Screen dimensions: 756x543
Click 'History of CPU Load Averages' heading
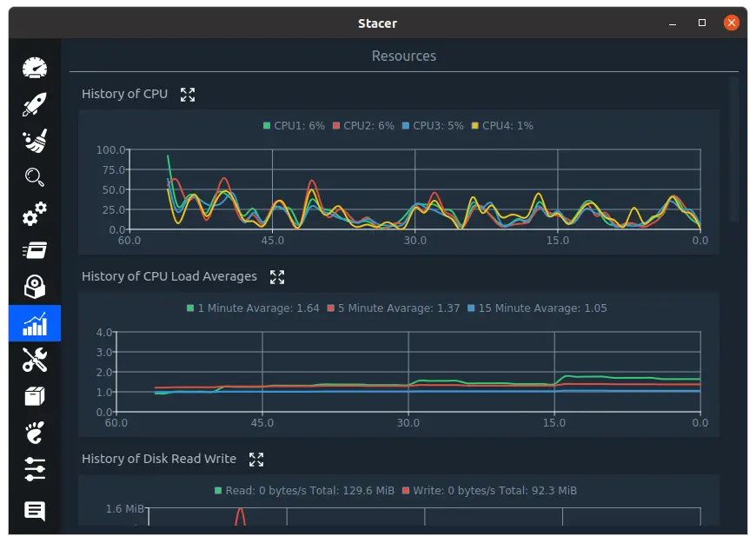pyautogui.click(x=169, y=276)
